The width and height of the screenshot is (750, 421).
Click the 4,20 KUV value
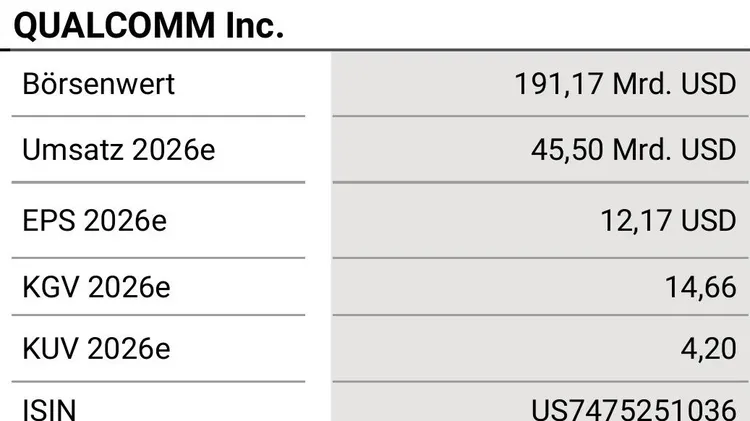713,349
